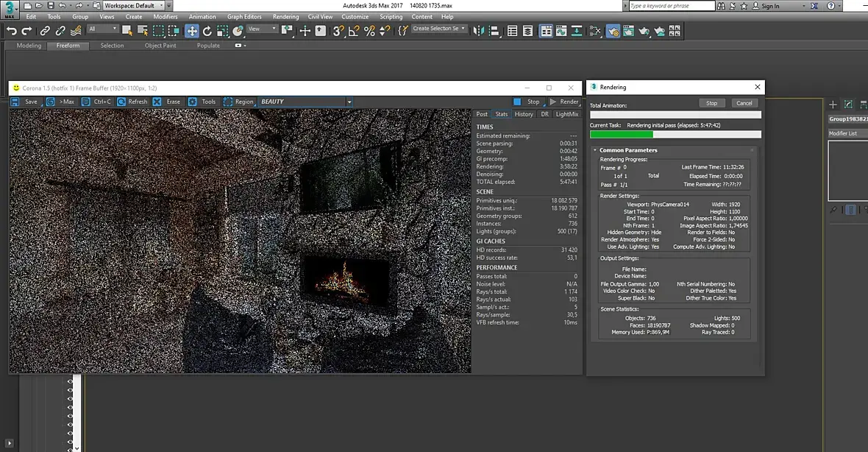This screenshot has height=452, width=868.
Task: Click the Link selection chain icon
Action: click(46, 31)
